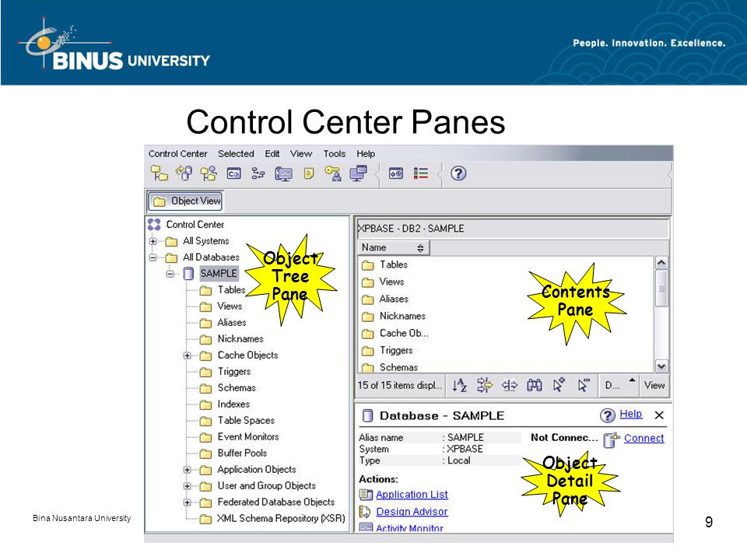Screen dimensions: 747x560
Task: Expand the Cache Objects tree node
Action: point(188,355)
